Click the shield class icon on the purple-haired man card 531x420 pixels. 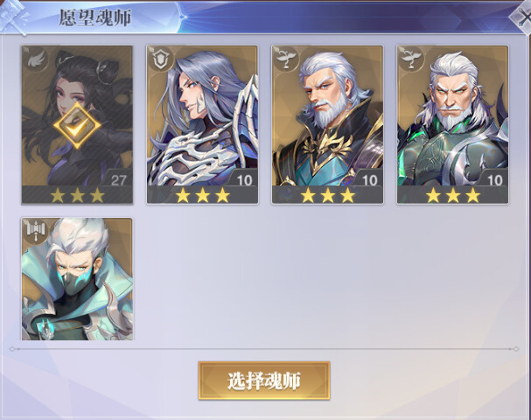pos(160,59)
